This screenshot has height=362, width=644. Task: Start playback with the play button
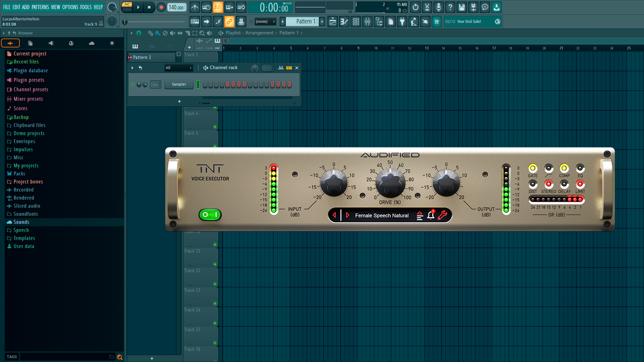138,7
